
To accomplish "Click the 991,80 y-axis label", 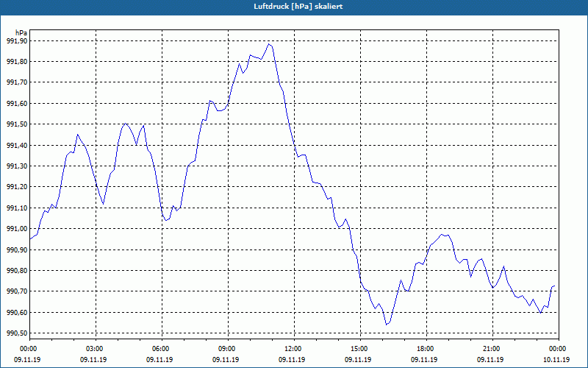I will pyautogui.click(x=17, y=62).
